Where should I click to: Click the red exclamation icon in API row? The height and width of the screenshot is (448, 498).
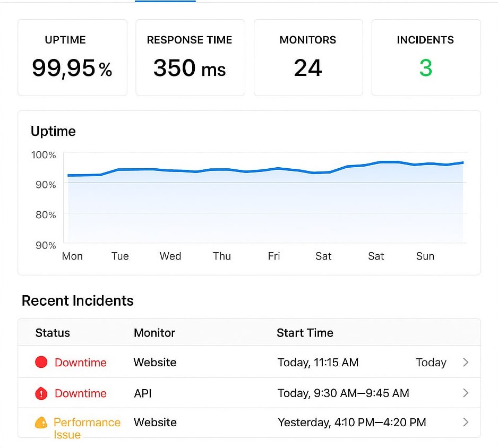click(x=41, y=393)
